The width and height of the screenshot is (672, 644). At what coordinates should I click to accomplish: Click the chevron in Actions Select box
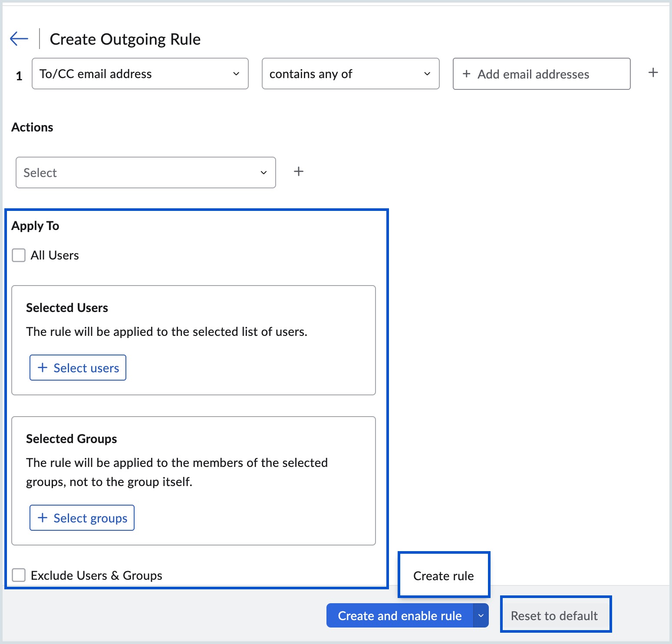tap(264, 173)
